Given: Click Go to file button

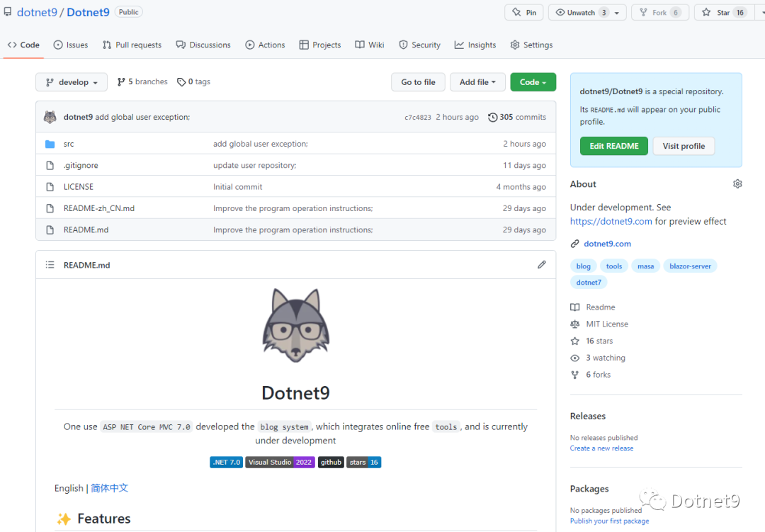Looking at the screenshot, I should pyautogui.click(x=418, y=82).
